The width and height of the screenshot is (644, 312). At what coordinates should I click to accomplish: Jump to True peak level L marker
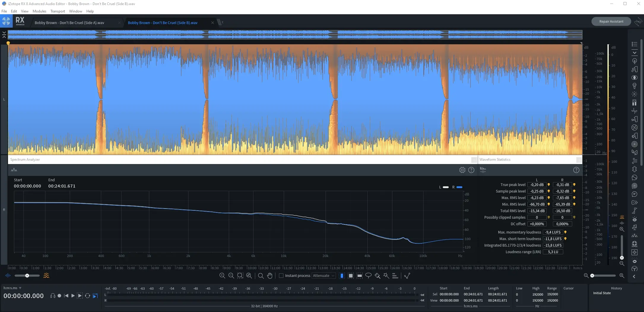549,185
